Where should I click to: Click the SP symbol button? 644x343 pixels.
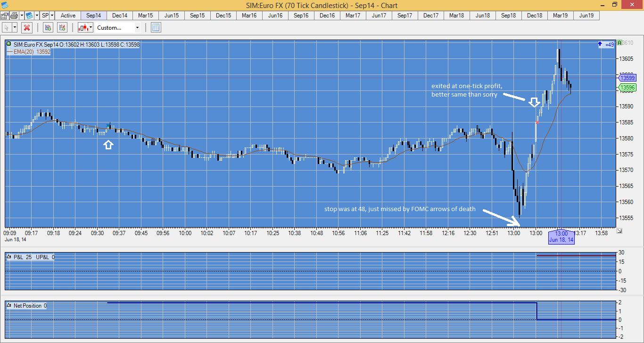pyautogui.click(x=45, y=16)
